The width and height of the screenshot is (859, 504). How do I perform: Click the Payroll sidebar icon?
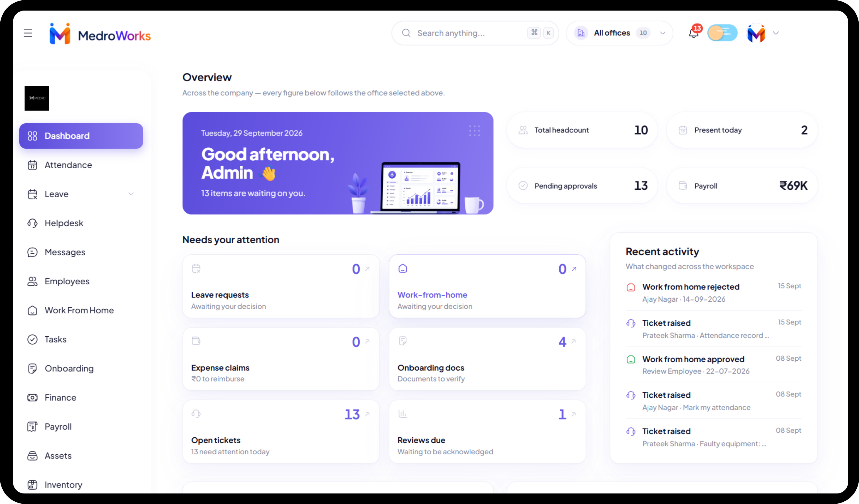(32, 427)
